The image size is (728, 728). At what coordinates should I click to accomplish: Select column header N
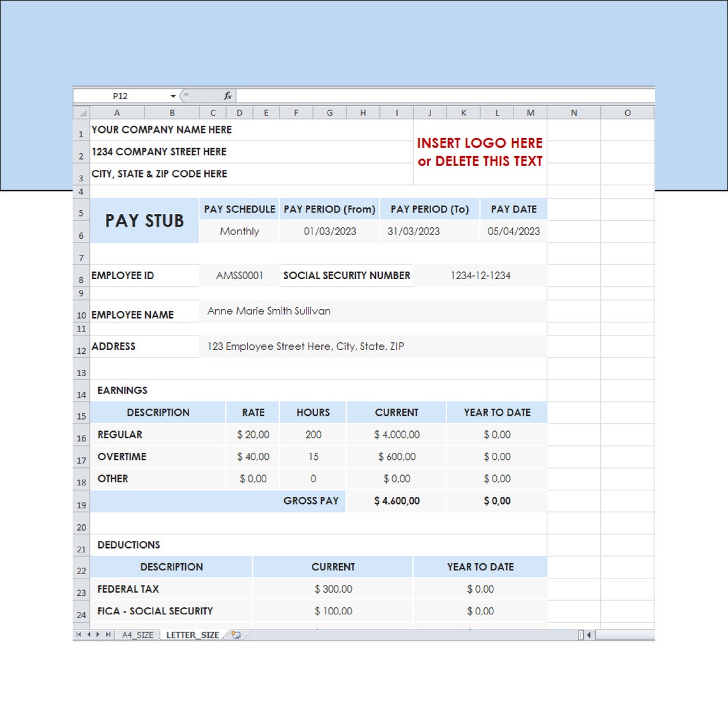[x=573, y=112]
